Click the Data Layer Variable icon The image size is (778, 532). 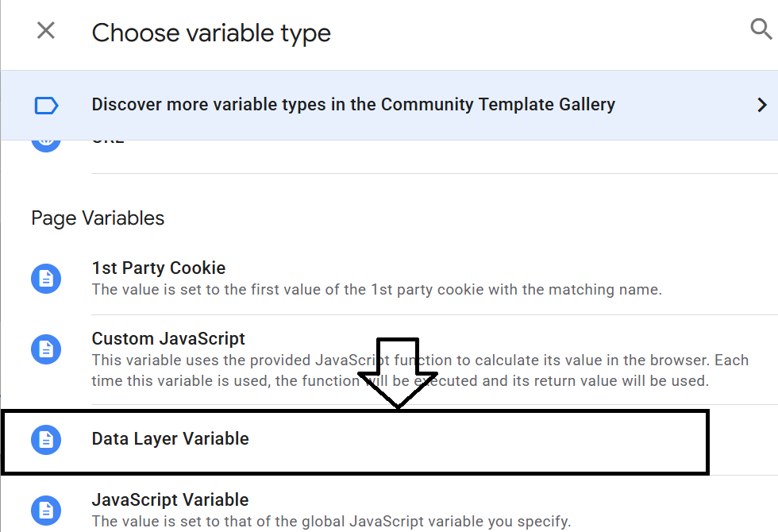point(46,440)
